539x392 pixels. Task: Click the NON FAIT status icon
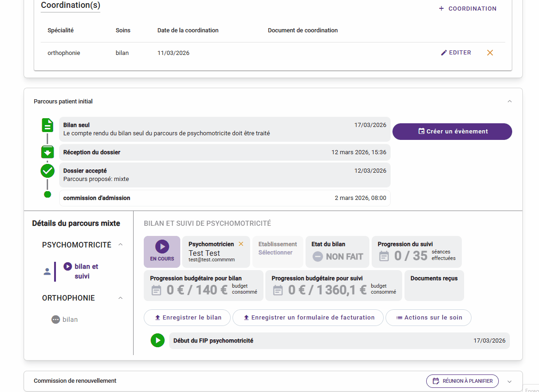(318, 257)
